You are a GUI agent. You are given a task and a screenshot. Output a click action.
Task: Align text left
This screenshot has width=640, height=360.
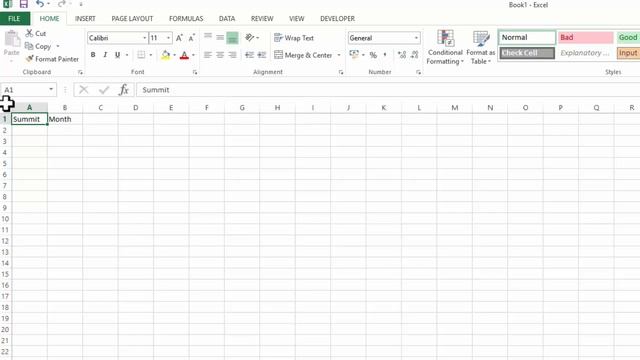(x=208, y=55)
